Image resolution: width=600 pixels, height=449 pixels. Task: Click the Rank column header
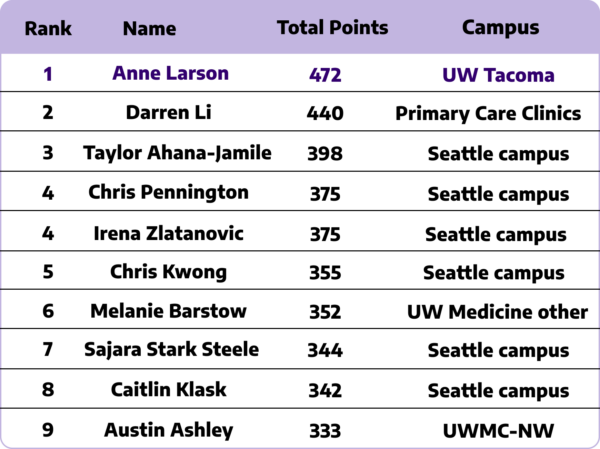tap(49, 28)
